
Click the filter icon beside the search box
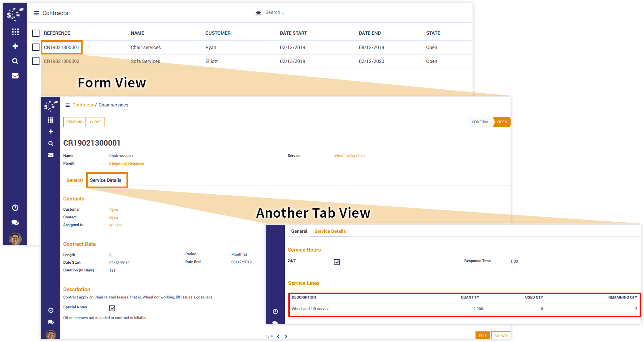(258, 13)
